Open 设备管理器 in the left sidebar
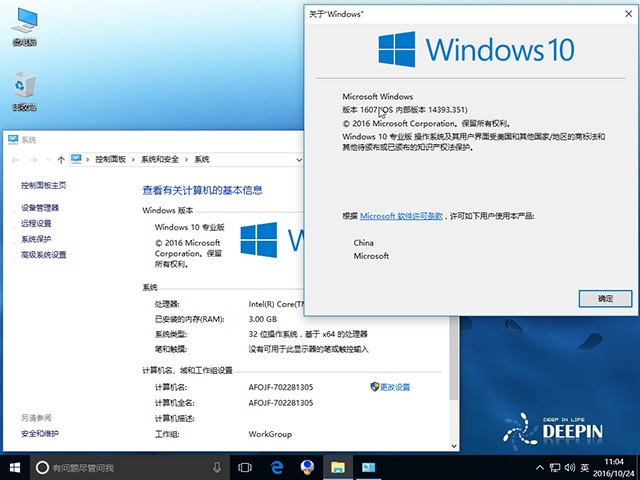Image resolution: width=640 pixels, height=480 pixels. (x=40, y=208)
